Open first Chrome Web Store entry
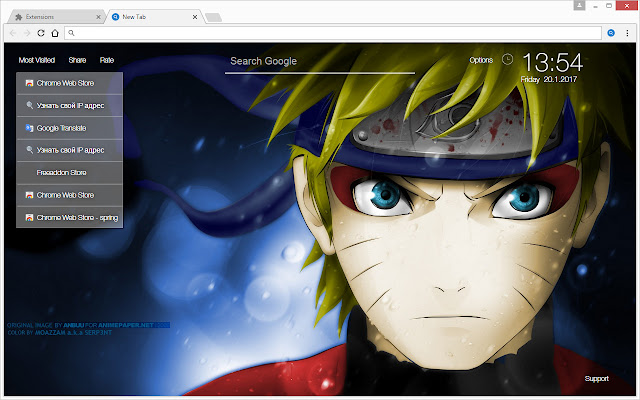The image size is (640, 400). [69, 83]
